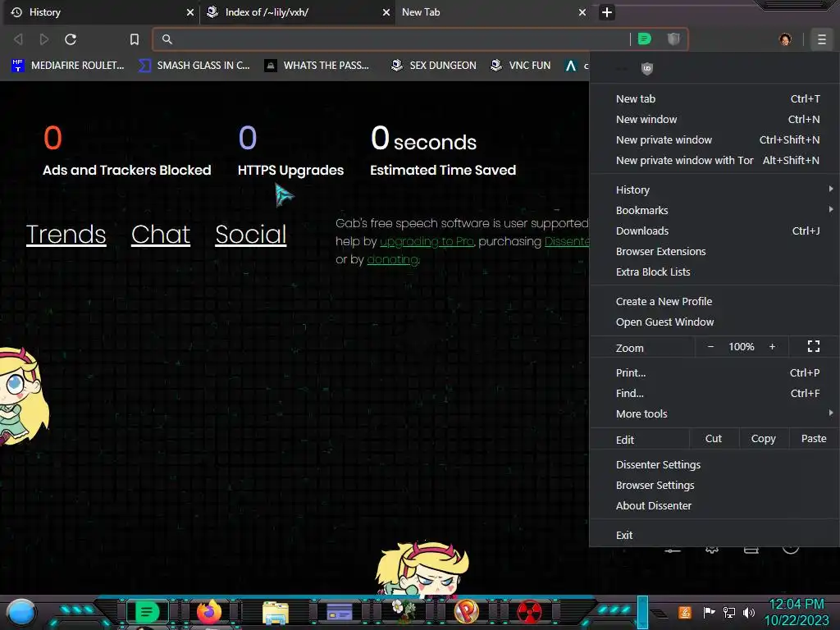Follow the donating link
The image size is (840, 630).
pyautogui.click(x=392, y=260)
